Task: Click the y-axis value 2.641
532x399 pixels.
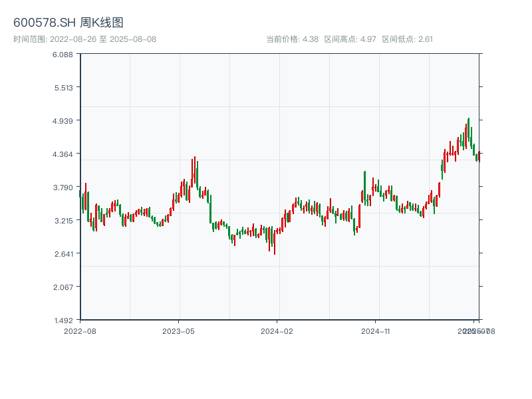Action: click(x=64, y=254)
